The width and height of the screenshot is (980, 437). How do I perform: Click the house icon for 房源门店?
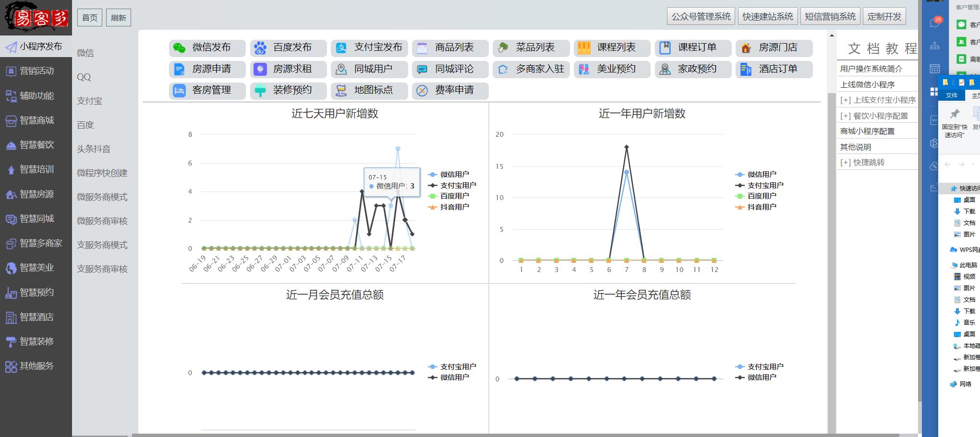pos(746,47)
